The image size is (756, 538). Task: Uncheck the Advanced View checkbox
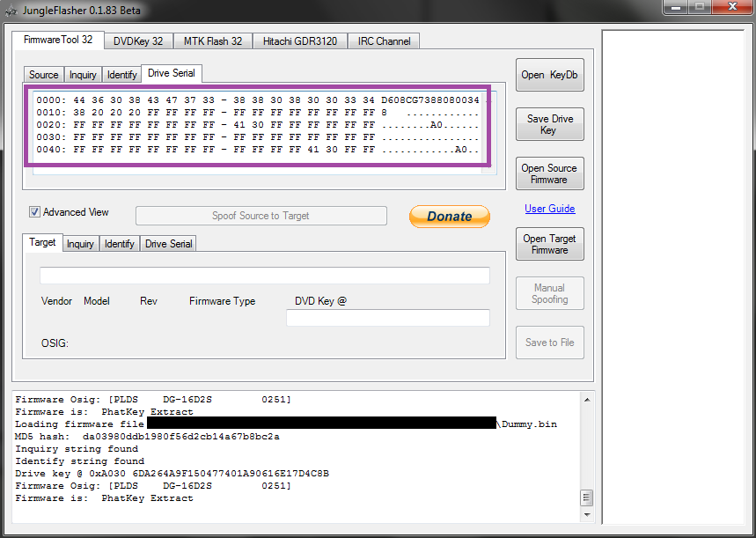tap(34, 212)
